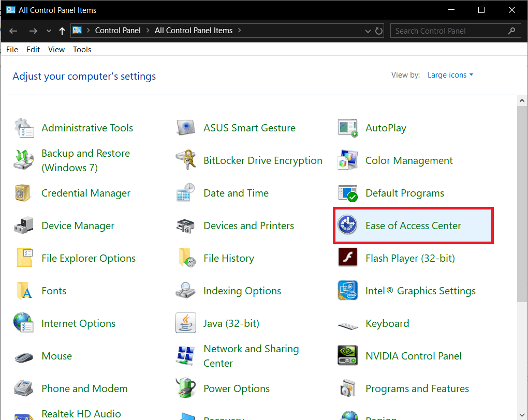Open the Flash Player (32-bit) link
The image size is (528, 420).
410,258
